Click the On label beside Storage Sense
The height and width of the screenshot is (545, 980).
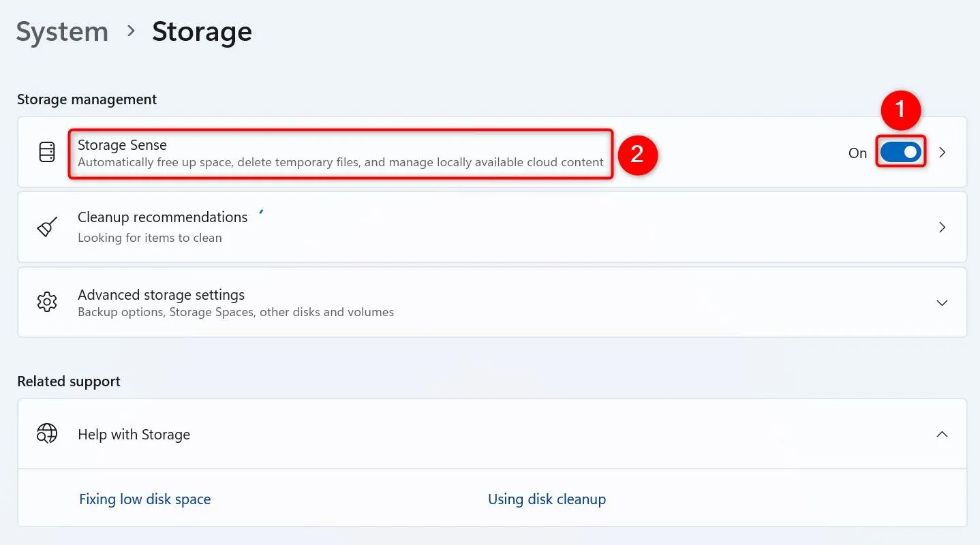pyautogui.click(x=857, y=153)
